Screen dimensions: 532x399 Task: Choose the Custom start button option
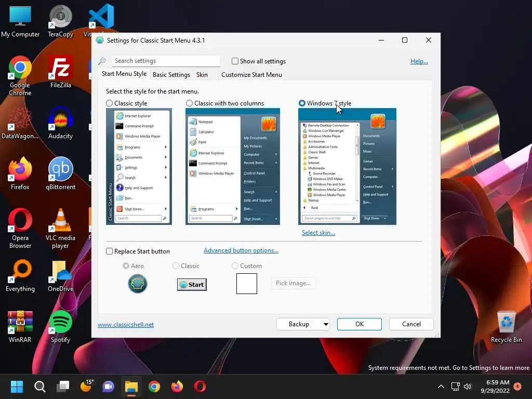click(x=235, y=265)
